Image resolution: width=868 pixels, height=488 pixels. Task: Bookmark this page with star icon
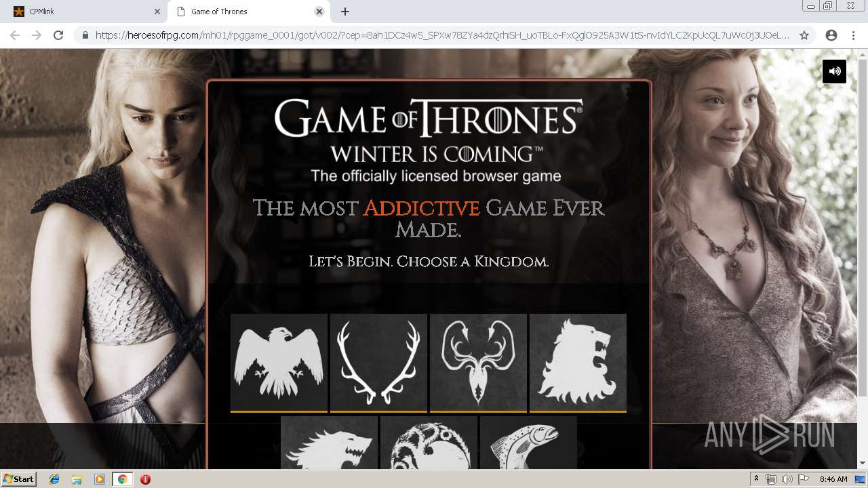[x=804, y=35]
